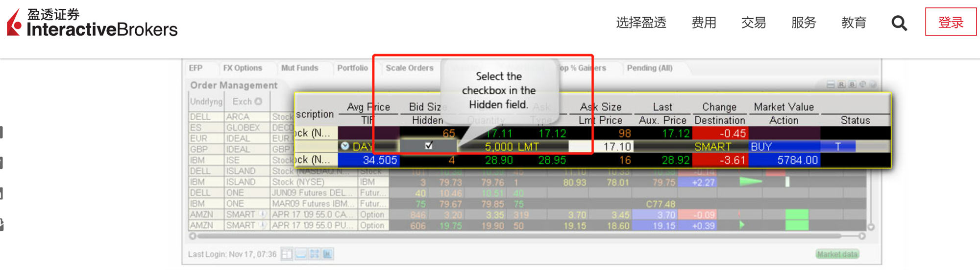Click the Status column header
The width and height of the screenshot is (980, 270).
tap(855, 120)
